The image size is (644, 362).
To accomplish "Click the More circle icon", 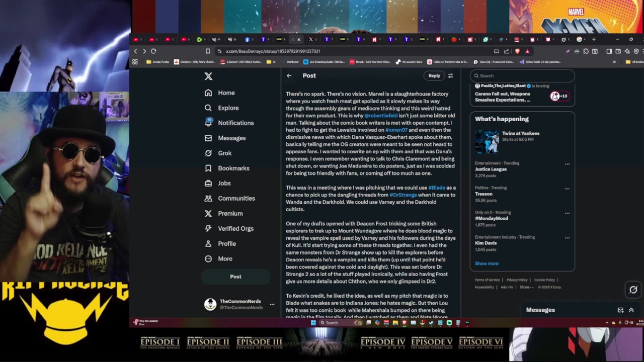I will click(208, 258).
